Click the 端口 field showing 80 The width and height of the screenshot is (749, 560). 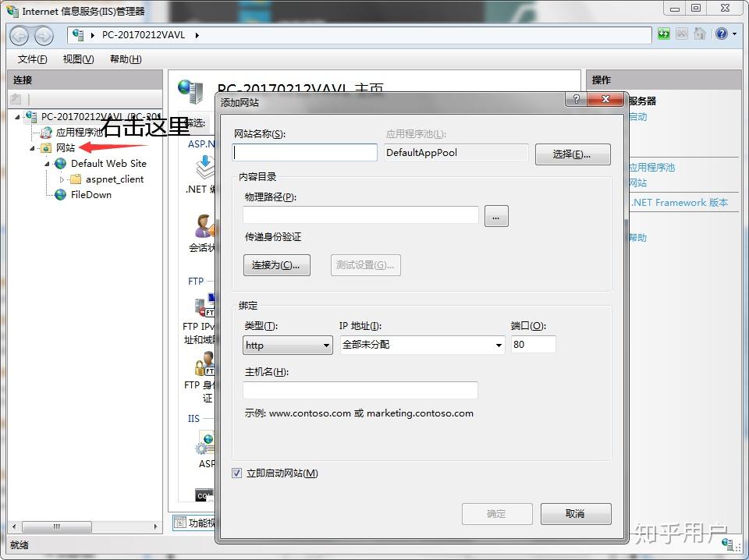pyautogui.click(x=533, y=344)
